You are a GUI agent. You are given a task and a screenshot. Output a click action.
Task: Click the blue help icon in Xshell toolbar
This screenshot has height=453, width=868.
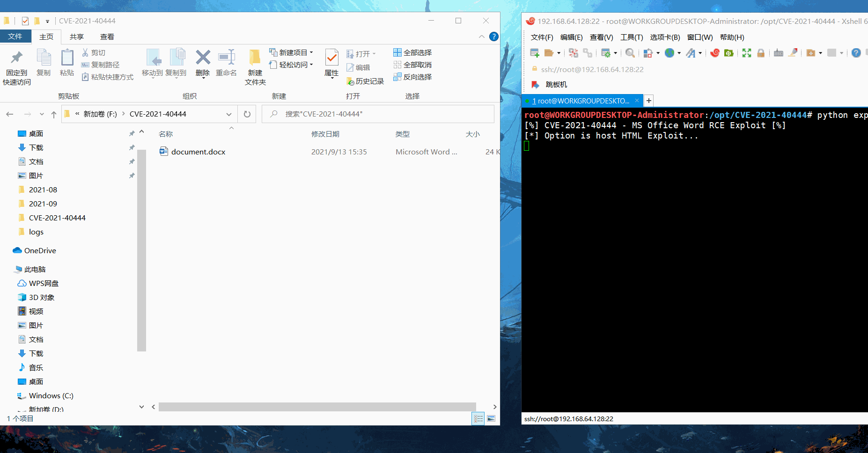pos(856,53)
